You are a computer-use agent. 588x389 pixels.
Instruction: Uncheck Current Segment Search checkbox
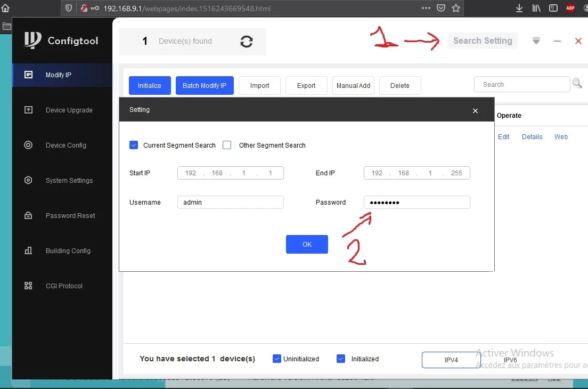[134, 145]
